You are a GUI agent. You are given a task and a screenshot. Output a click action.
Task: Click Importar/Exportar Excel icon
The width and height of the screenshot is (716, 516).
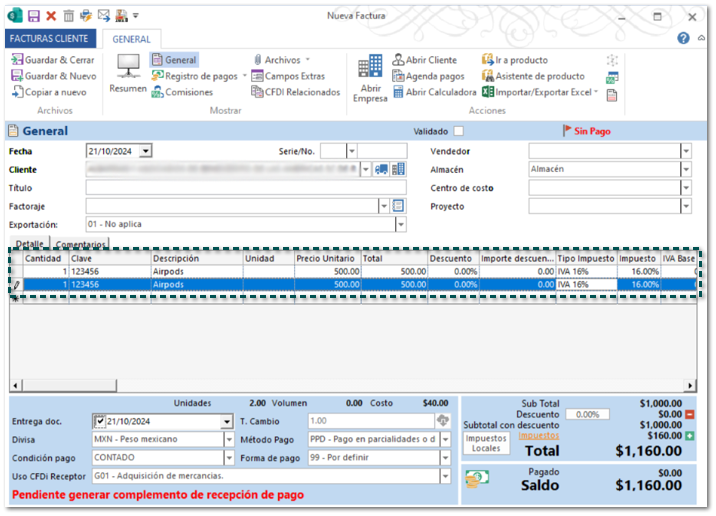(x=489, y=92)
